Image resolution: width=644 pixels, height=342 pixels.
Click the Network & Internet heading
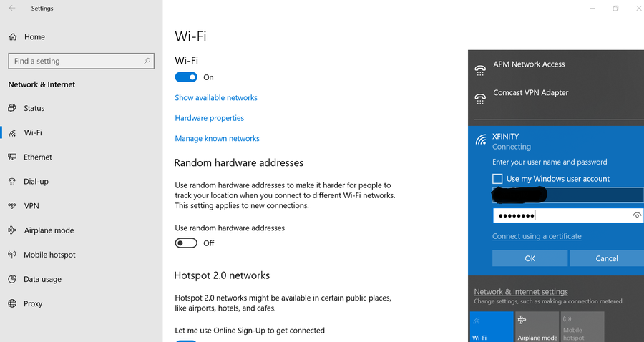(x=42, y=84)
